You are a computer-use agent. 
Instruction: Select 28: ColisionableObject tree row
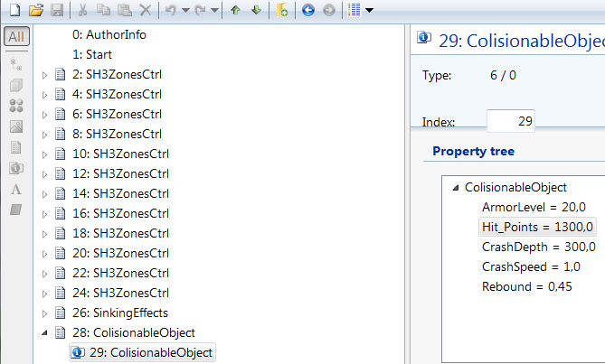134,332
